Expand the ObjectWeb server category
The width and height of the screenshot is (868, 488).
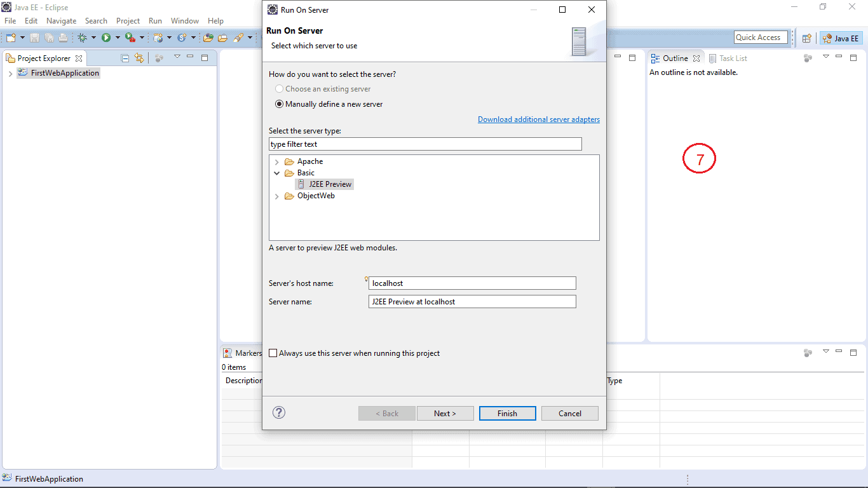[276, 196]
